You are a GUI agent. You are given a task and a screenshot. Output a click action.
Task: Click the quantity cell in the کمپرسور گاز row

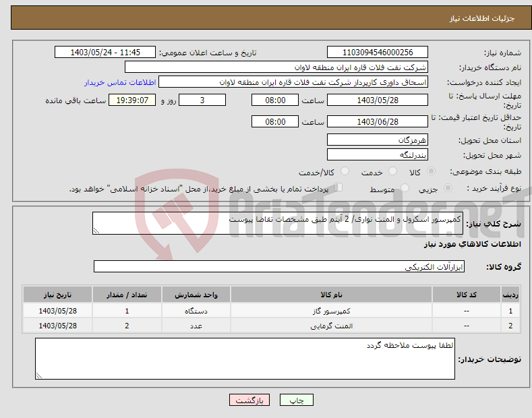pyautogui.click(x=127, y=310)
